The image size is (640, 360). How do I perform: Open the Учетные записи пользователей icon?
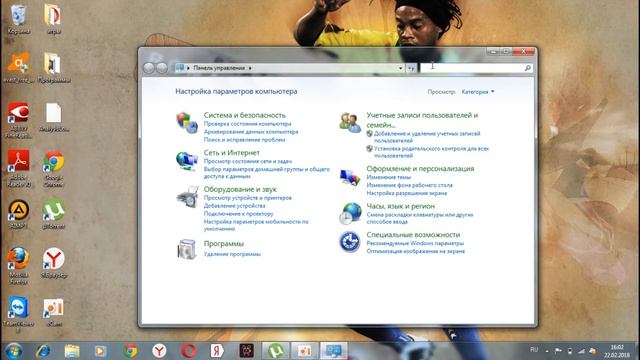350,122
